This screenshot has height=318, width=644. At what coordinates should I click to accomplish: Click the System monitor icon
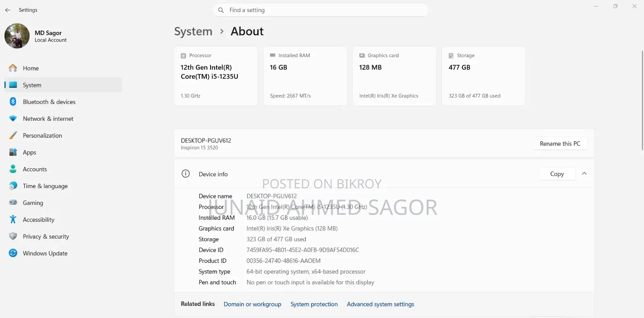tap(13, 85)
